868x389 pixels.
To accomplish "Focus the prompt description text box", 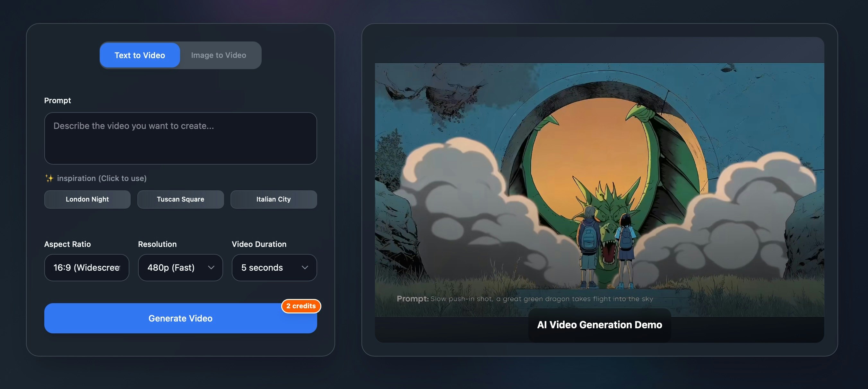I will click(x=180, y=138).
